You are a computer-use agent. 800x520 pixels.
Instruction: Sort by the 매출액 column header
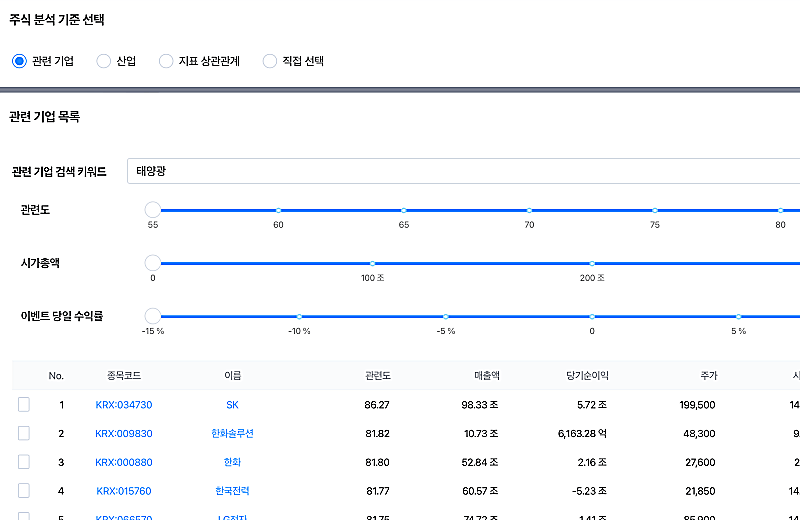click(487, 376)
